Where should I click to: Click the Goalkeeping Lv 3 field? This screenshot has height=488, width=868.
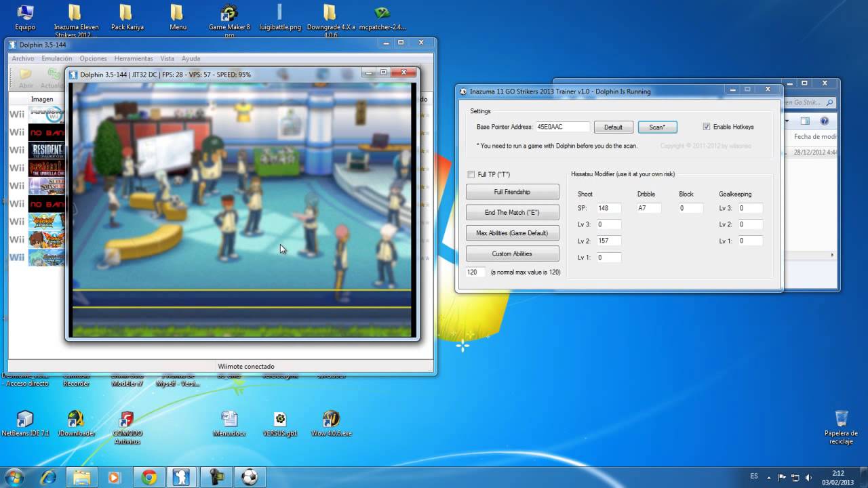pyautogui.click(x=750, y=208)
